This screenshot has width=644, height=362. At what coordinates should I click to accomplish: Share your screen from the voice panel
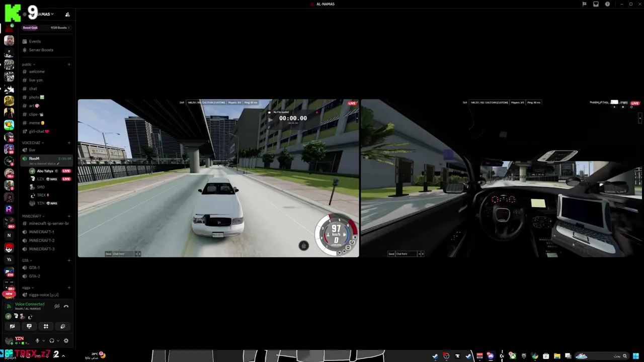(x=29, y=326)
